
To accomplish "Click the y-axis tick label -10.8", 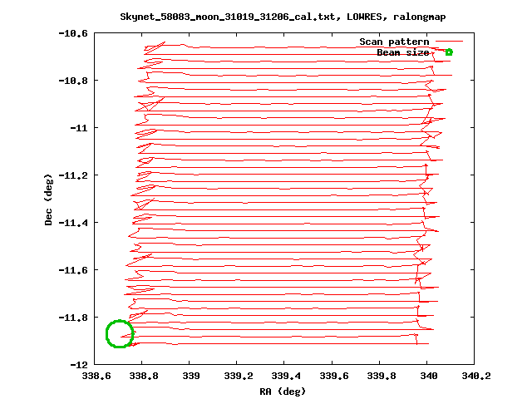I will [73, 81].
